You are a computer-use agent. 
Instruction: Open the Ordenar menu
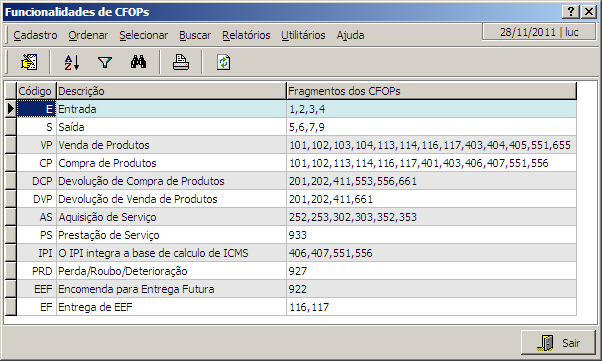[88, 35]
